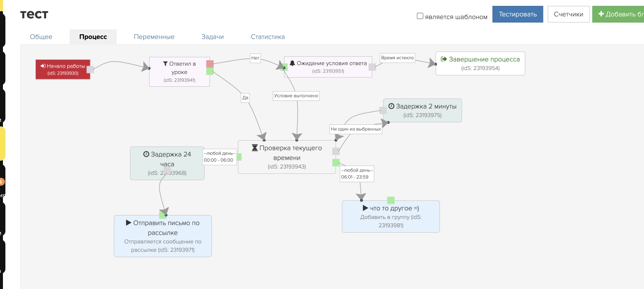Click the clock icon in 'Задержка 24 часа'

click(x=146, y=154)
